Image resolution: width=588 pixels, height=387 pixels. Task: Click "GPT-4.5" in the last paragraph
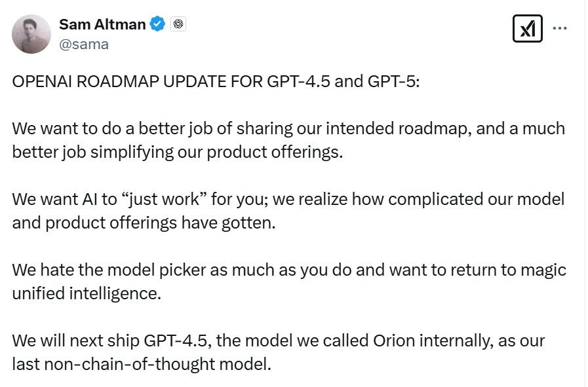178,341
